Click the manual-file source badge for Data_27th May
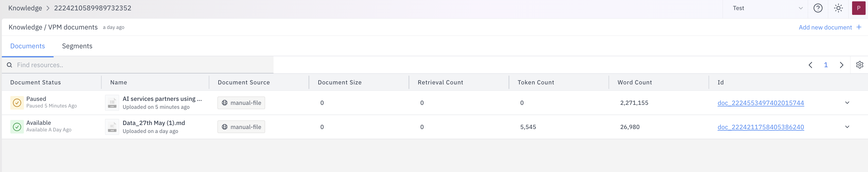 [x=241, y=127]
